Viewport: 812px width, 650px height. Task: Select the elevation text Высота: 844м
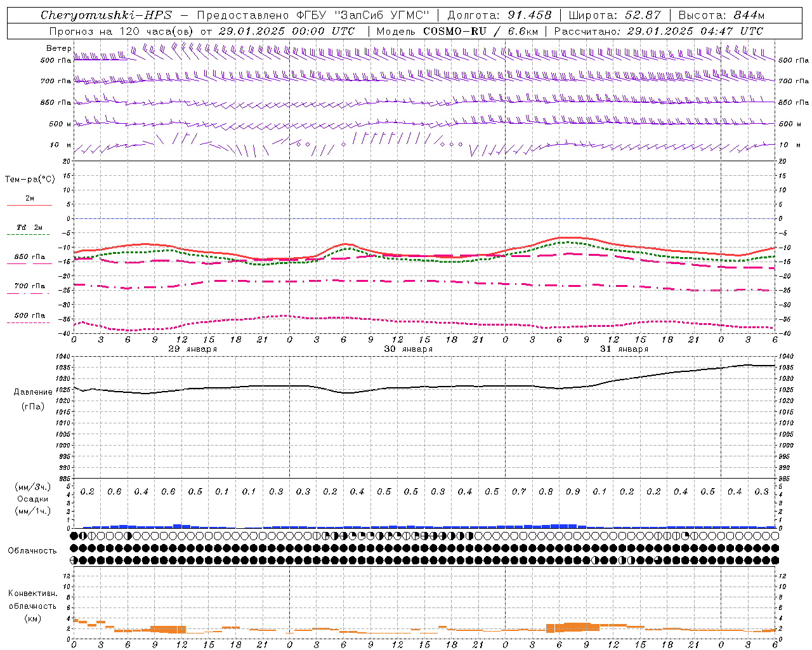721,15
